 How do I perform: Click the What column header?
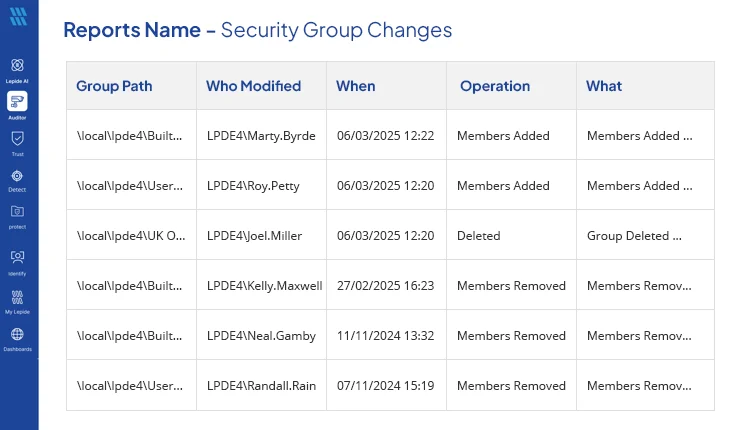(604, 86)
